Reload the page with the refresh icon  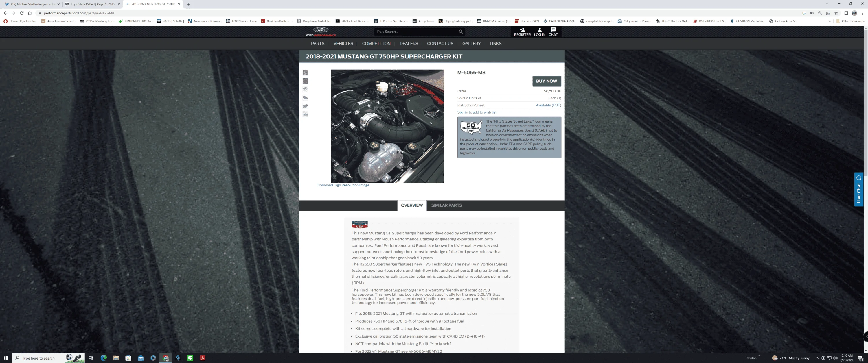(x=22, y=13)
